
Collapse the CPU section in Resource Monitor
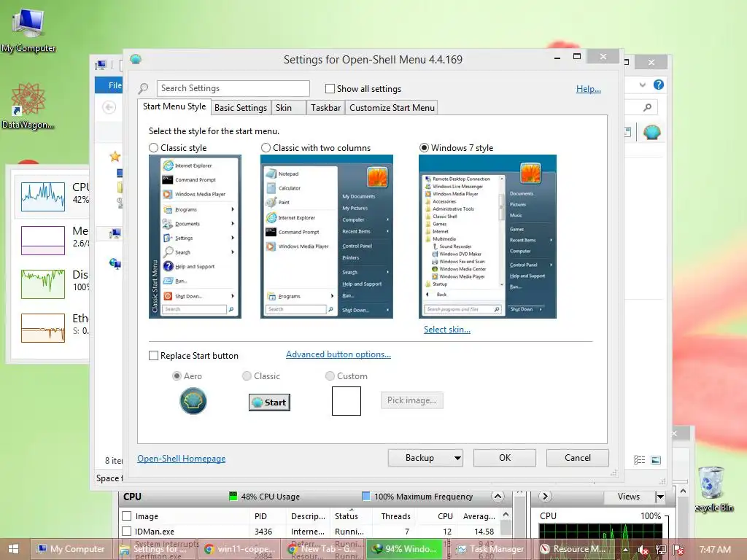(498, 497)
